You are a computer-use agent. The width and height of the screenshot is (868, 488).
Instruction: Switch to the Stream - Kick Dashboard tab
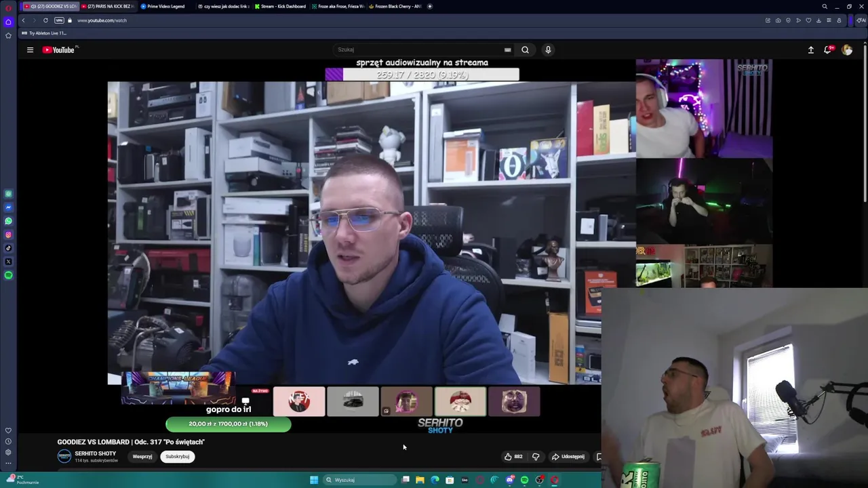[x=281, y=6]
